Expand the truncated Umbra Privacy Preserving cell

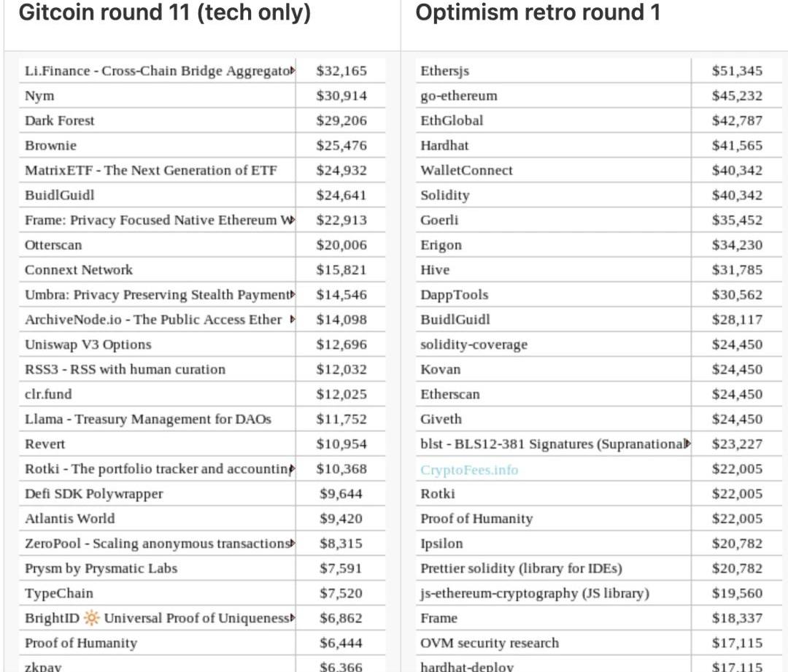(x=293, y=295)
